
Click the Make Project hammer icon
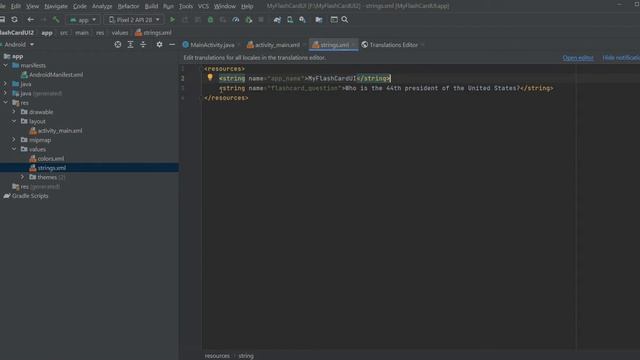pyautogui.click(x=56, y=20)
